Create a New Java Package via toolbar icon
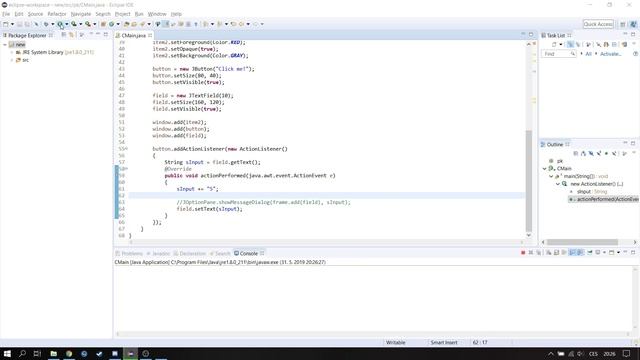This screenshot has width=640, height=360. (103, 24)
